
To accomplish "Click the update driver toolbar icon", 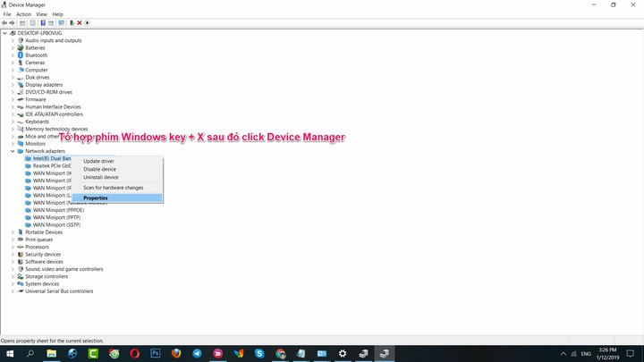I will pos(72,23).
